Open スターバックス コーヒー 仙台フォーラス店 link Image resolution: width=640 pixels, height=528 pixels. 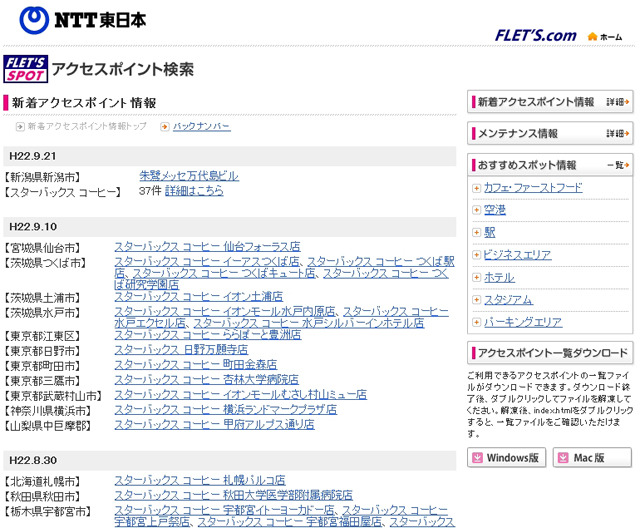click(x=207, y=247)
